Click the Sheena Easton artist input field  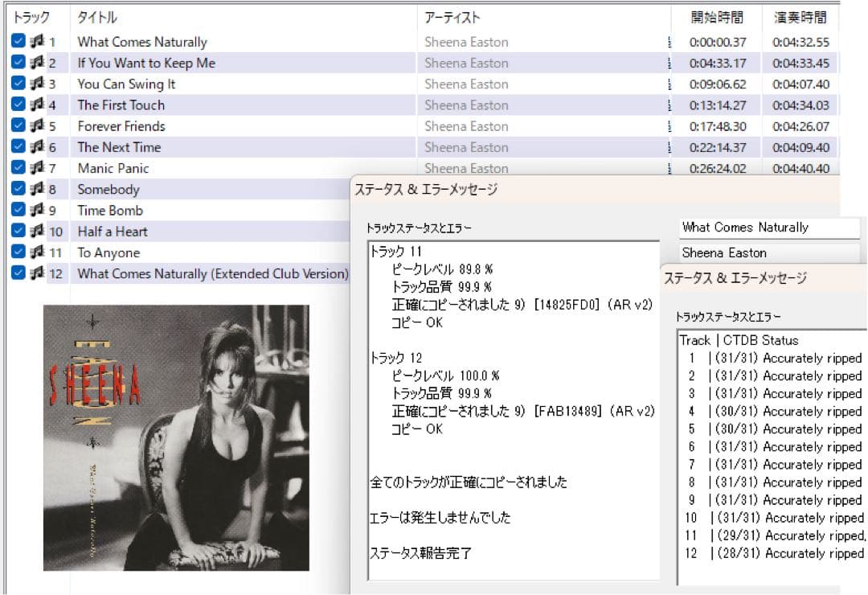[x=769, y=252]
